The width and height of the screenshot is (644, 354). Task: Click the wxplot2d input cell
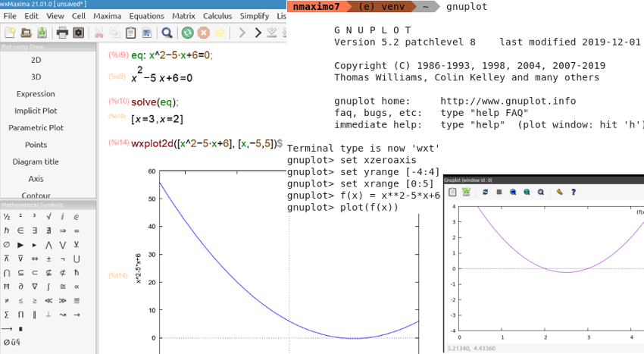[207, 143]
